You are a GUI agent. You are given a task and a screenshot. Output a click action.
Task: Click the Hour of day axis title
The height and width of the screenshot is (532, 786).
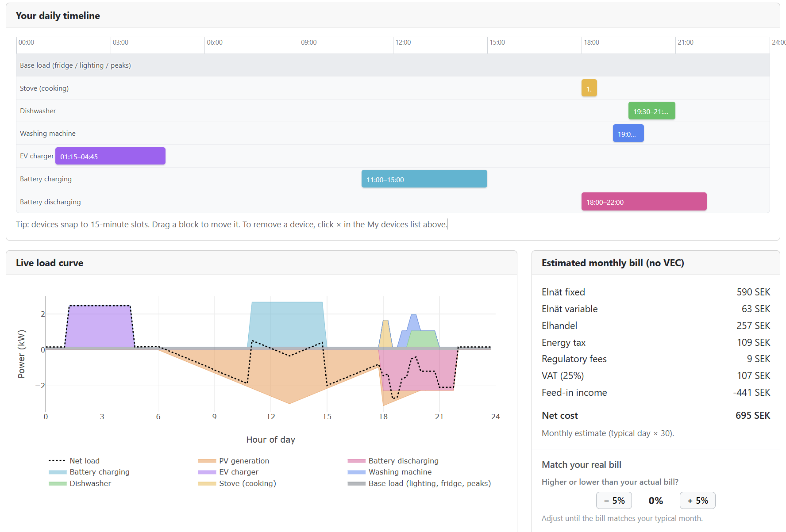270,440
